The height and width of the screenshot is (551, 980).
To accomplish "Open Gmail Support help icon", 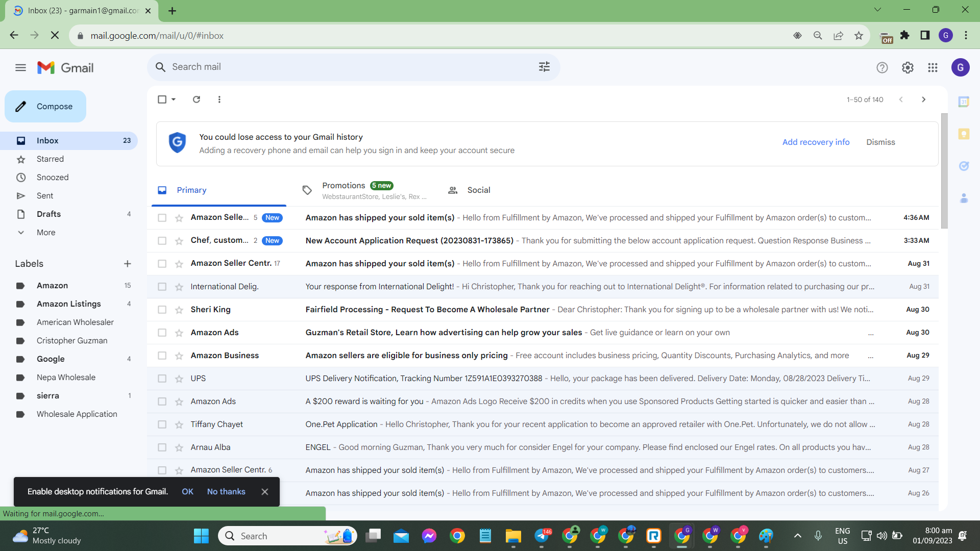I will (x=882, y=67).
